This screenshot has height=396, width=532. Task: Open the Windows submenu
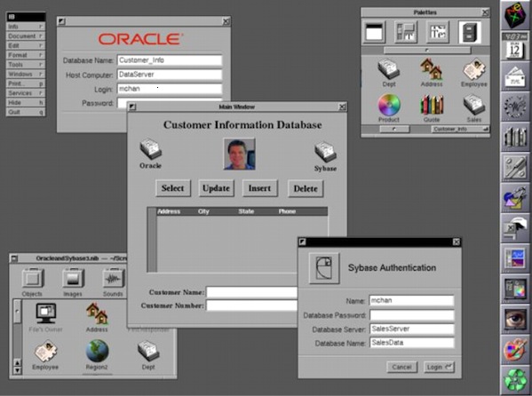[x=26, y=74]
